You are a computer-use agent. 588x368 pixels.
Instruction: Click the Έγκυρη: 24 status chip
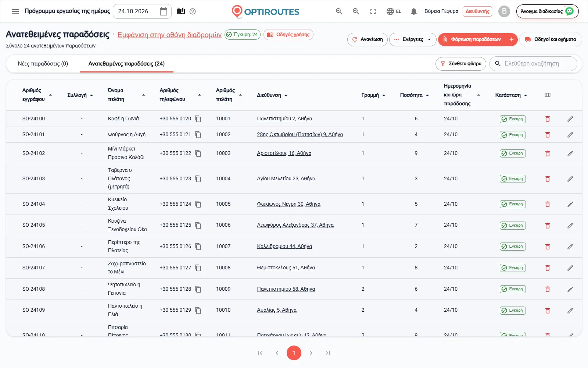point(243,35)
